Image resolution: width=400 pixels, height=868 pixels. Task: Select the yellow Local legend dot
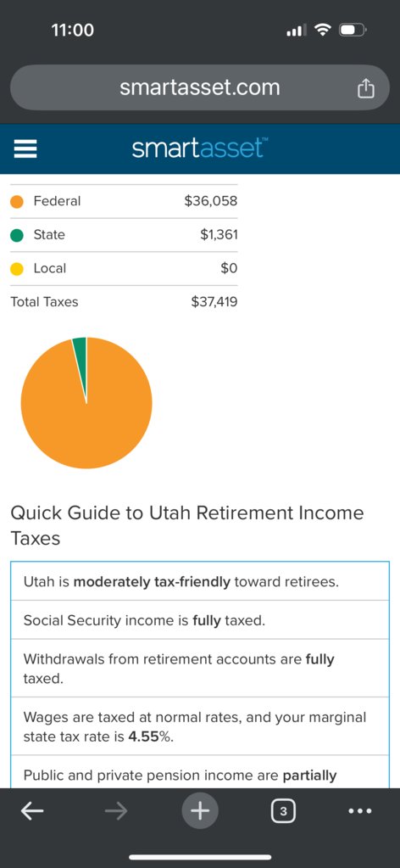[17, 269]
